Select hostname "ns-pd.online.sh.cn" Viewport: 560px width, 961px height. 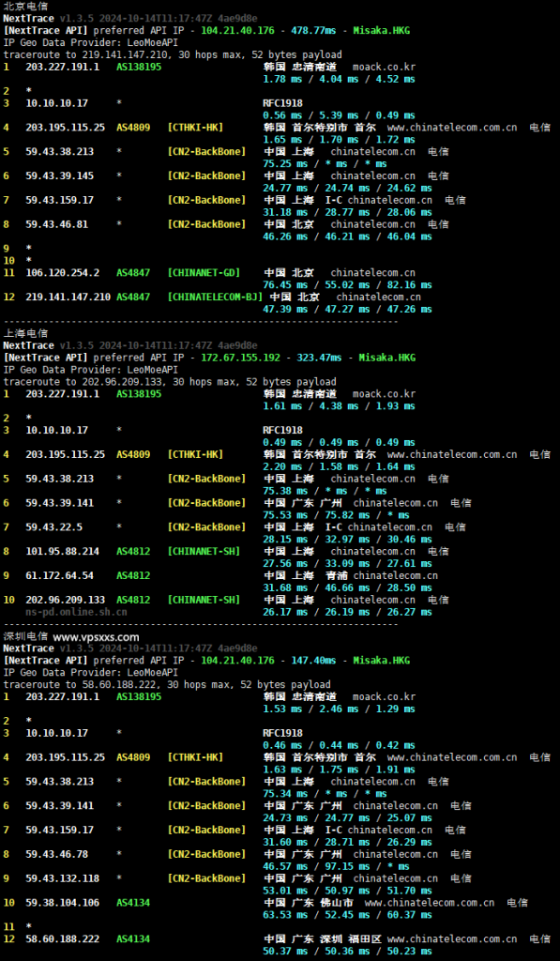(77, 612)
